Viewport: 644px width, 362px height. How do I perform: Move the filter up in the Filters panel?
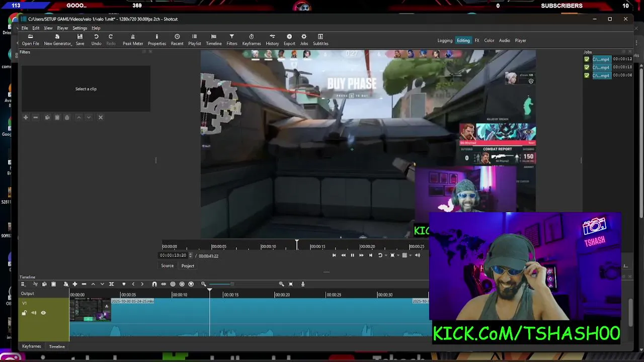point(78,118)
